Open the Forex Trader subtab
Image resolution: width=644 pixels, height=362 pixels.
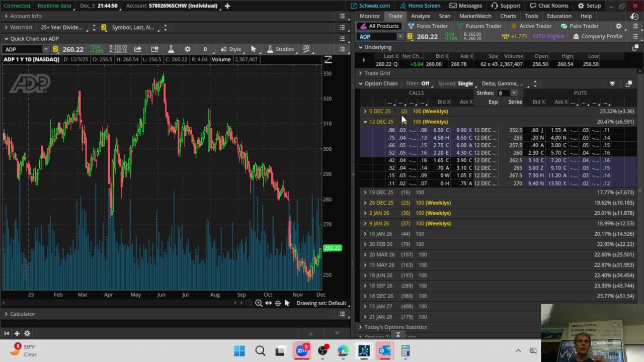pos(428,26)
